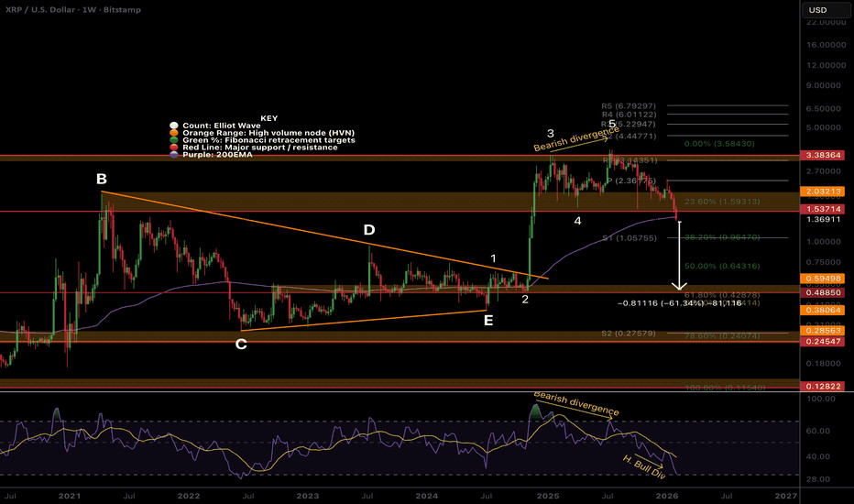Image resolution: width=854 pixels, height=504 pixels.
Task: Select the wave B label
Action: point(102,179)
